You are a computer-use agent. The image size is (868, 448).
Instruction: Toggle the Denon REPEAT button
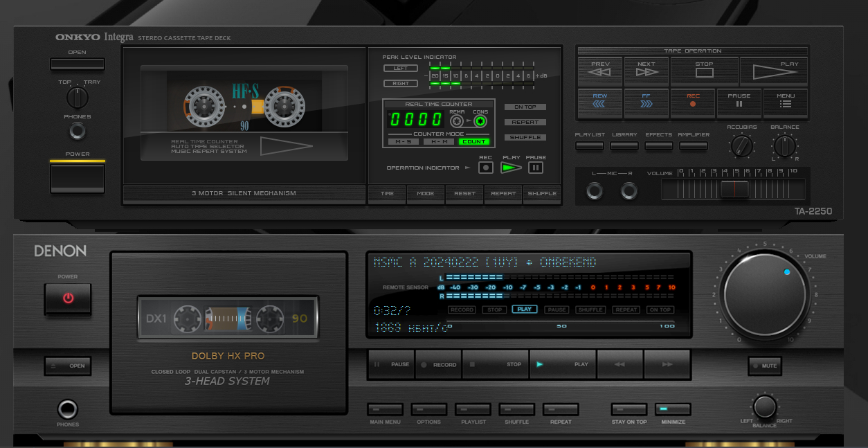(561, 409)
